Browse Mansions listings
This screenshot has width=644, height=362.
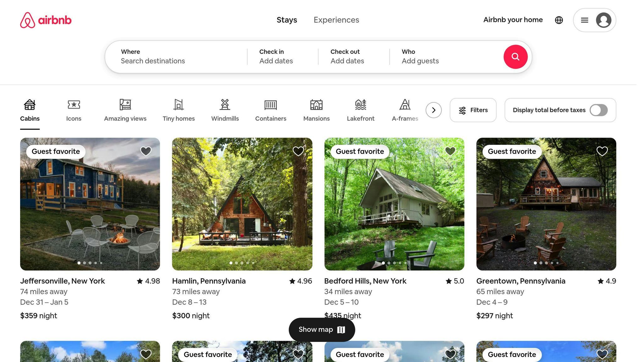(x=316, y=110)
